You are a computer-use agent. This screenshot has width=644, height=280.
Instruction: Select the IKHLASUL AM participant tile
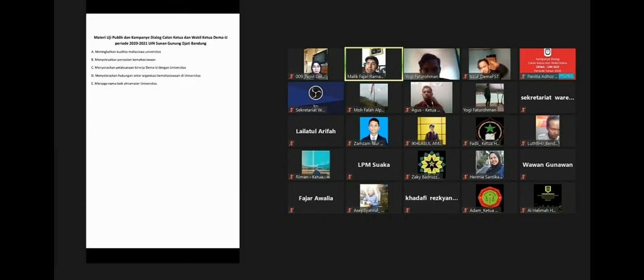(x=431, y=131)
